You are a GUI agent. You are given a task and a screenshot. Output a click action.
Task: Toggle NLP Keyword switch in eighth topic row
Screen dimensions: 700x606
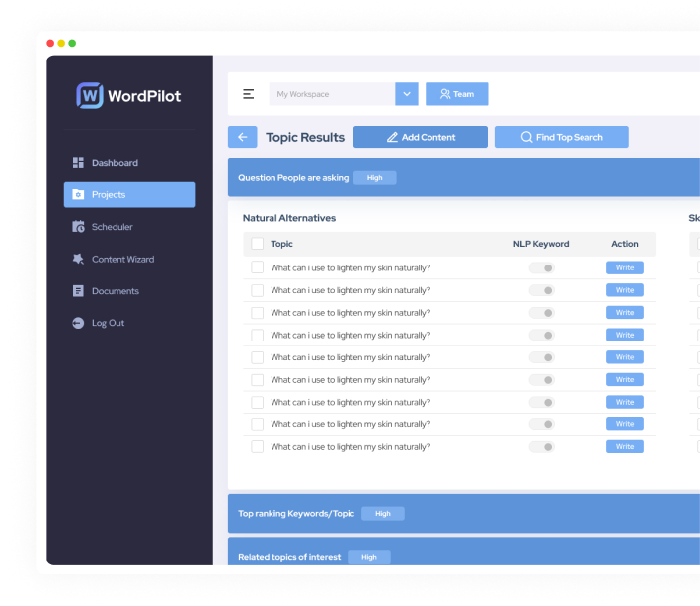coord(541,424)
